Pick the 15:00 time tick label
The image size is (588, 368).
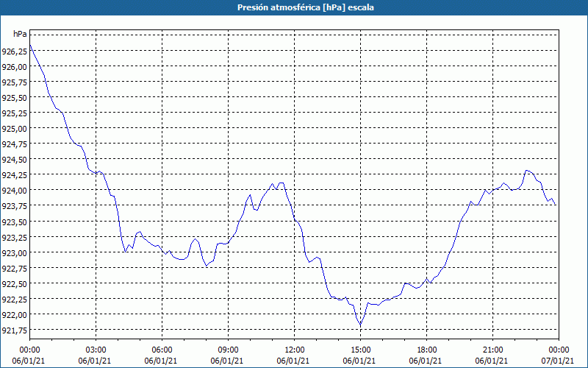click(360, 350)
